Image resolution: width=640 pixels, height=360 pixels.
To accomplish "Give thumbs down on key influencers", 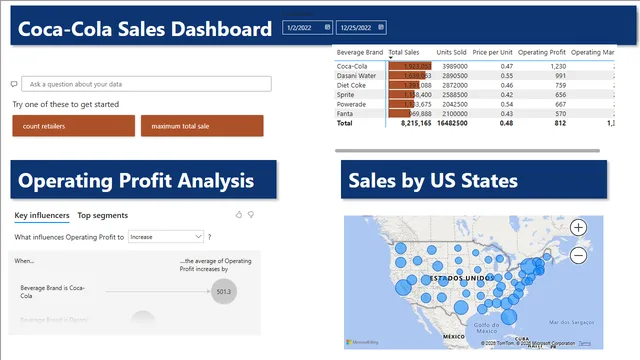I will 251,214.
